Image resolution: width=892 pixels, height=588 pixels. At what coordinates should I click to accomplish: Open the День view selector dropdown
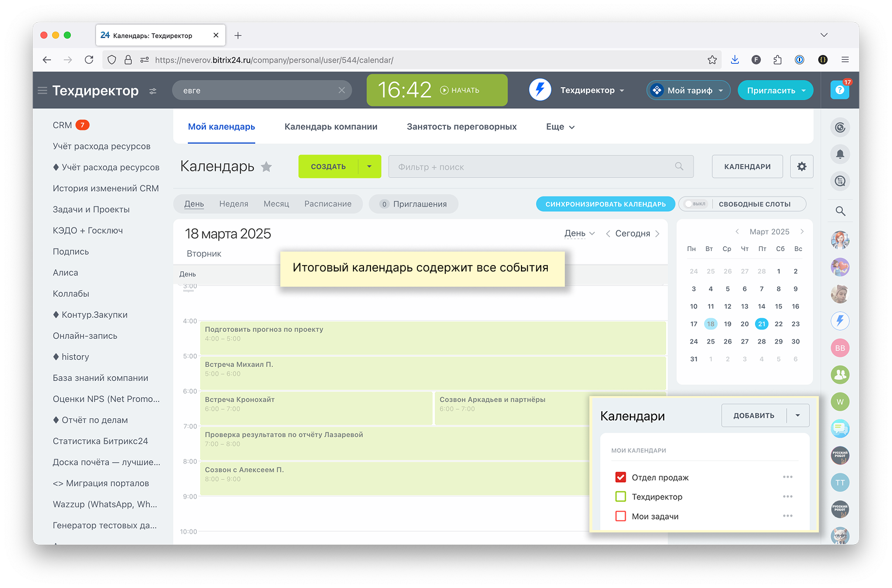pos(579,233)
